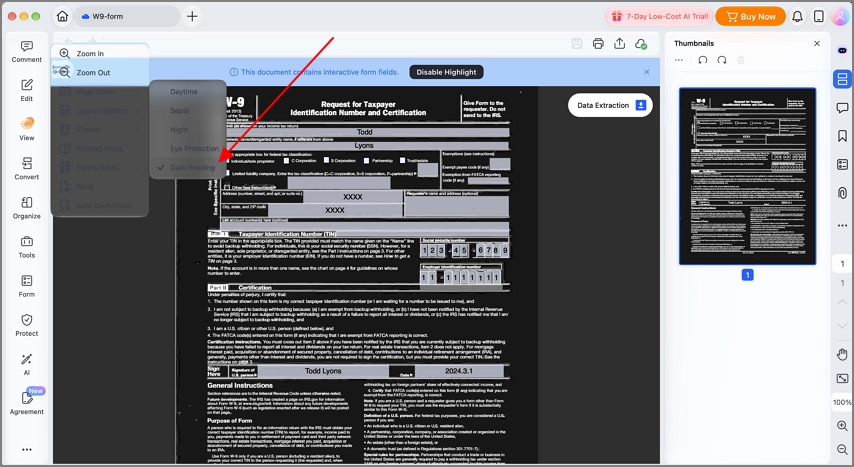The image size is (854, 467).
Task: Select the Sepia theme
Action: coord(188,111)
